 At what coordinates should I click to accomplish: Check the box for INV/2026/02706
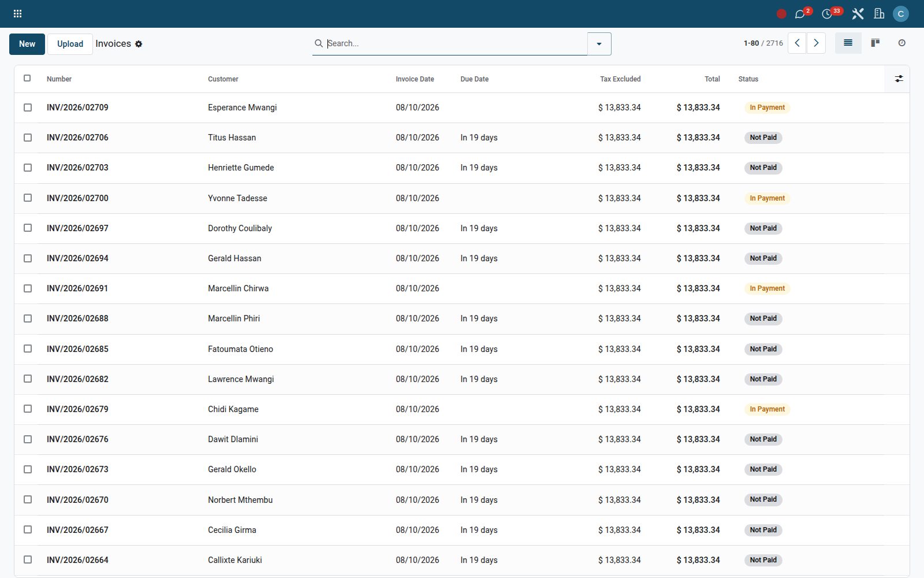[28, 138]
